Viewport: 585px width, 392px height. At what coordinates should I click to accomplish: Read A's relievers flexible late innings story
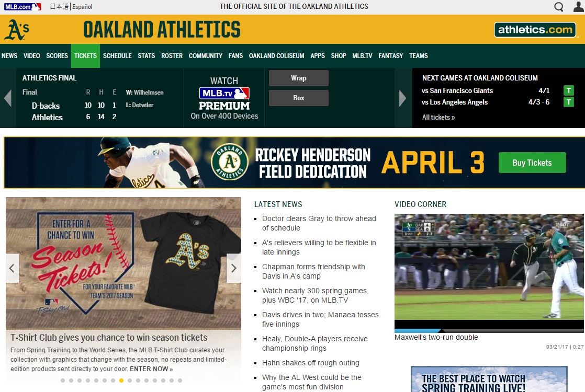319,247
